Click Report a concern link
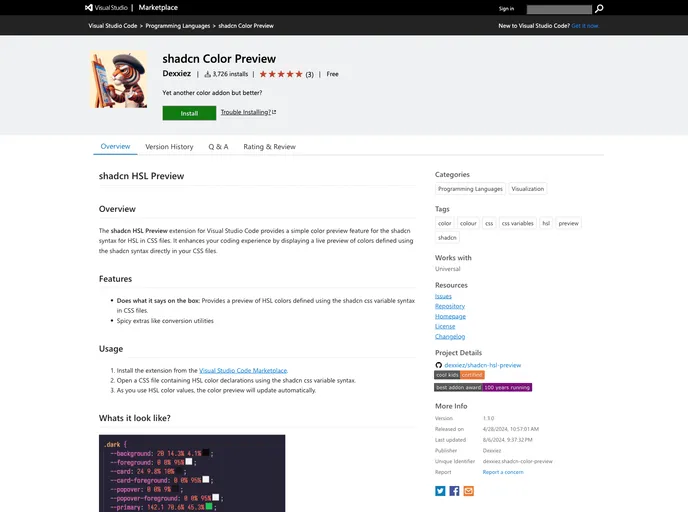 pos(503,472)
